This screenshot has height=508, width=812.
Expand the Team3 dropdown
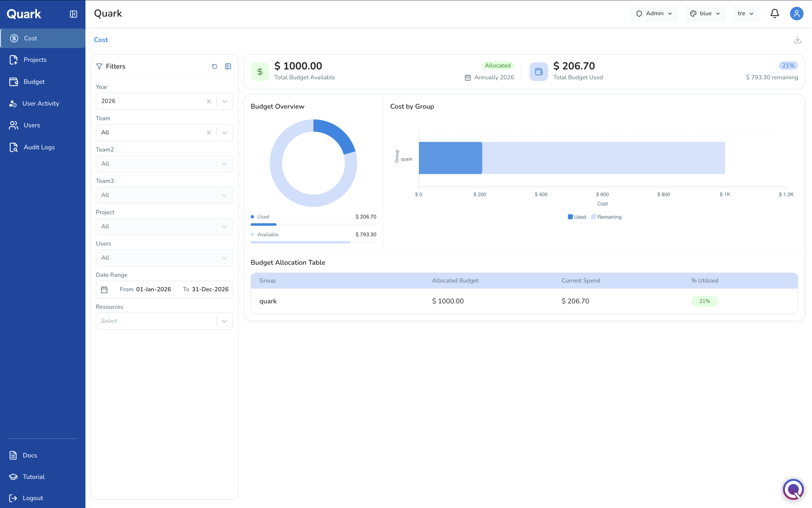tap(224, 195)
